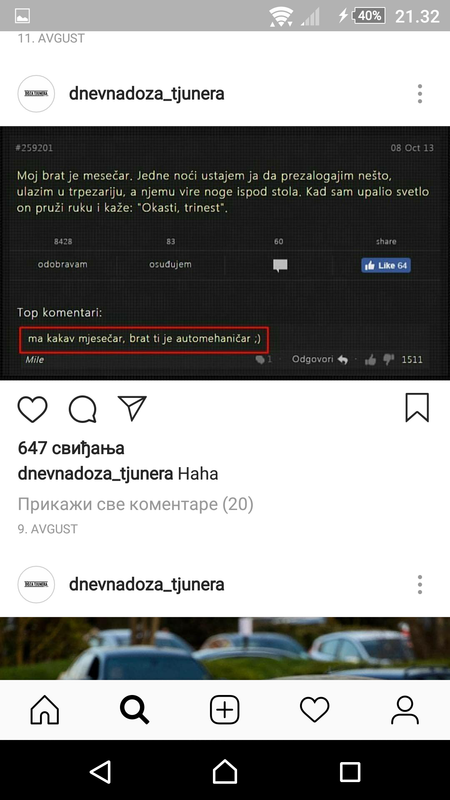Open the mesečar joke post image
The height and width of the screenshot is (800, 450).
tap(225, 253)
